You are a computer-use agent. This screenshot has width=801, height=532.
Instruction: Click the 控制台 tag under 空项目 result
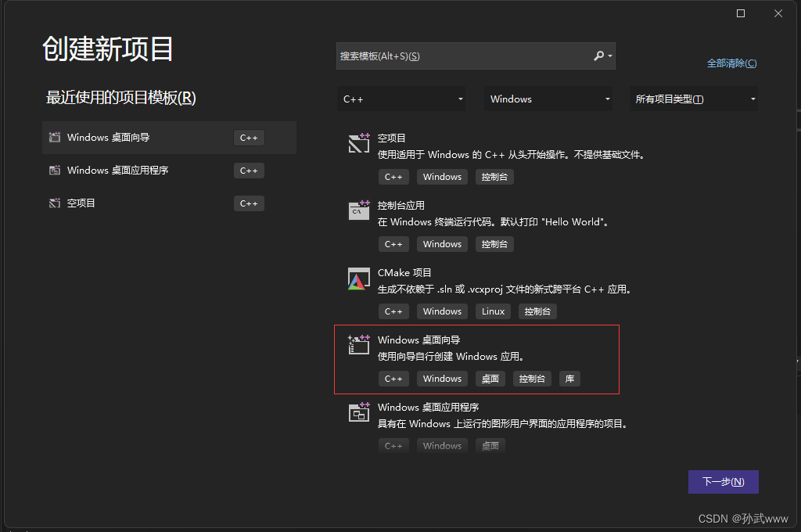494,177
